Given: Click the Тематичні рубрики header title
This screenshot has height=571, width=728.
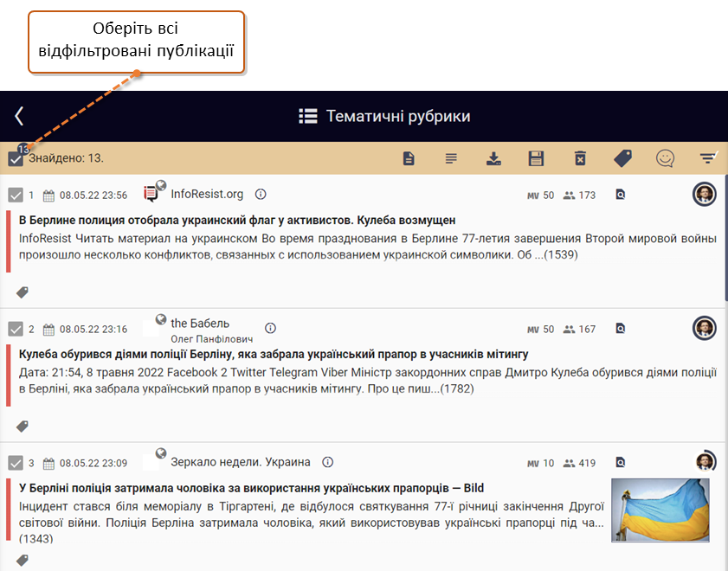Looking at the screenshot, I should [x=398, y=116].
